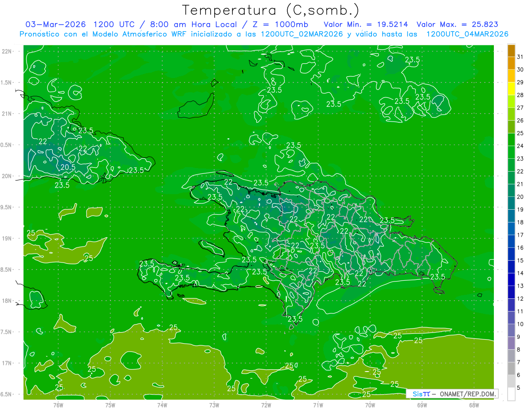The height and width of the screenshot is (411, 532).
Task: Click the '68W' longitude axis label
Action: point(474,405)
